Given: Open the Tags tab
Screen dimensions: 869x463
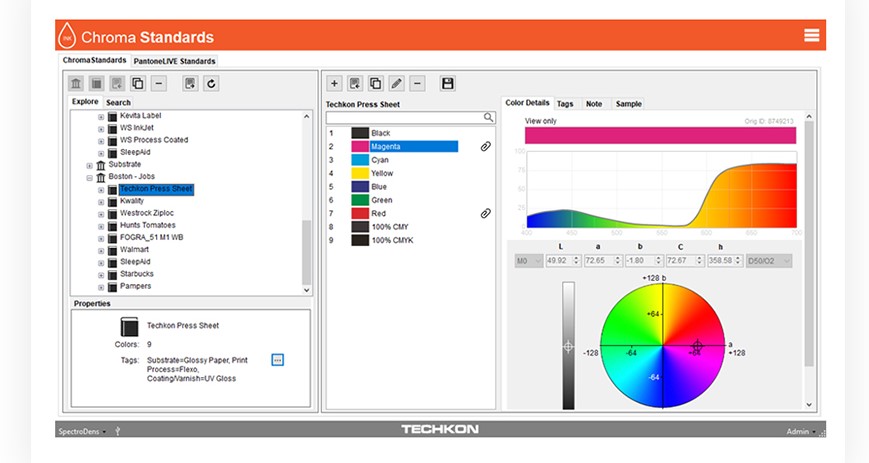Looking at the screenshot, I should [x=565, y=104].
